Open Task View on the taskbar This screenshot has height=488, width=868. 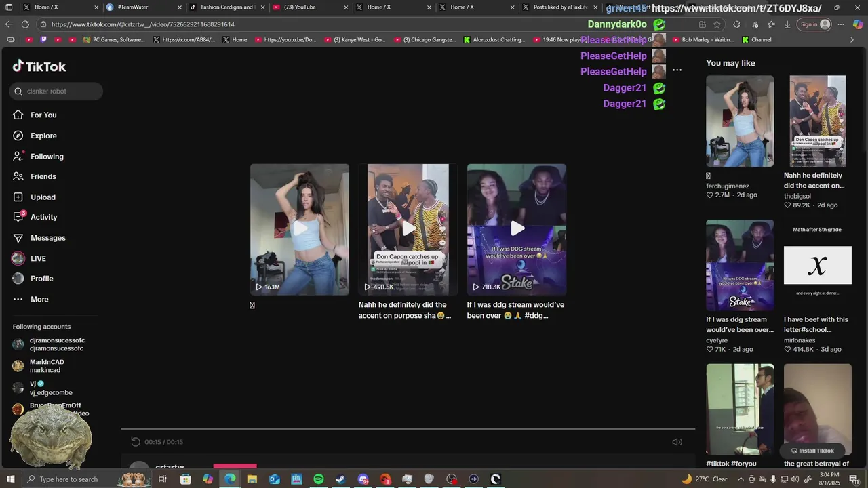(x=163, y=479)
